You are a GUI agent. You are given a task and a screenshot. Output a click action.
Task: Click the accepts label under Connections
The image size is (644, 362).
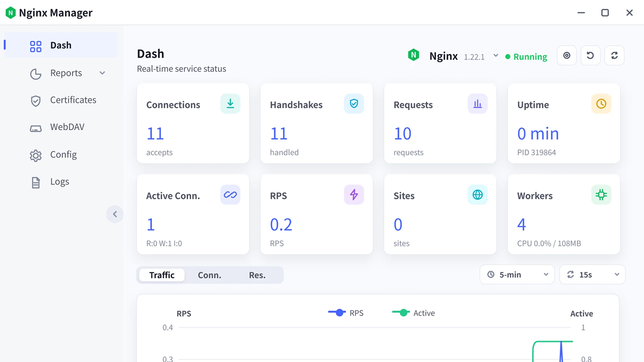(159, 152)
